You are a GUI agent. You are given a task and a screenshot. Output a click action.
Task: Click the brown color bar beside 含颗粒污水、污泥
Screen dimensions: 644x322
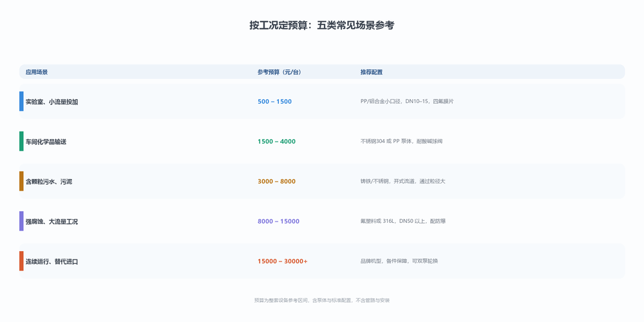pyautogui.click(x=21, y=181)
